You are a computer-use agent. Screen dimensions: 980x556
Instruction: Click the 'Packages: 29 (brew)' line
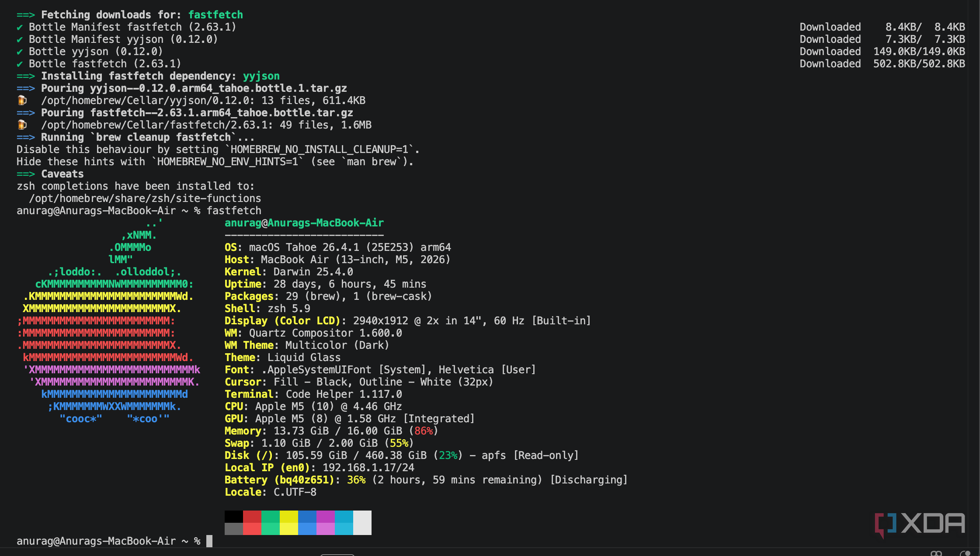(x=328, y=296)
